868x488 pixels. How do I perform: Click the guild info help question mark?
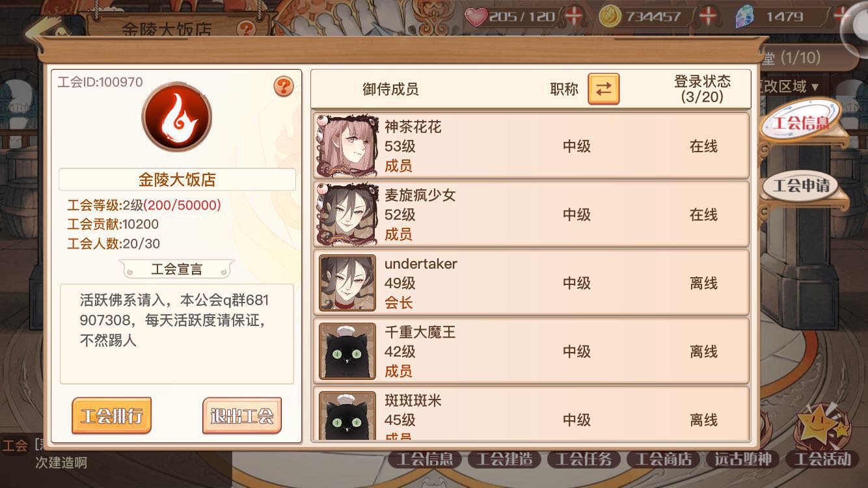(284, 87)
